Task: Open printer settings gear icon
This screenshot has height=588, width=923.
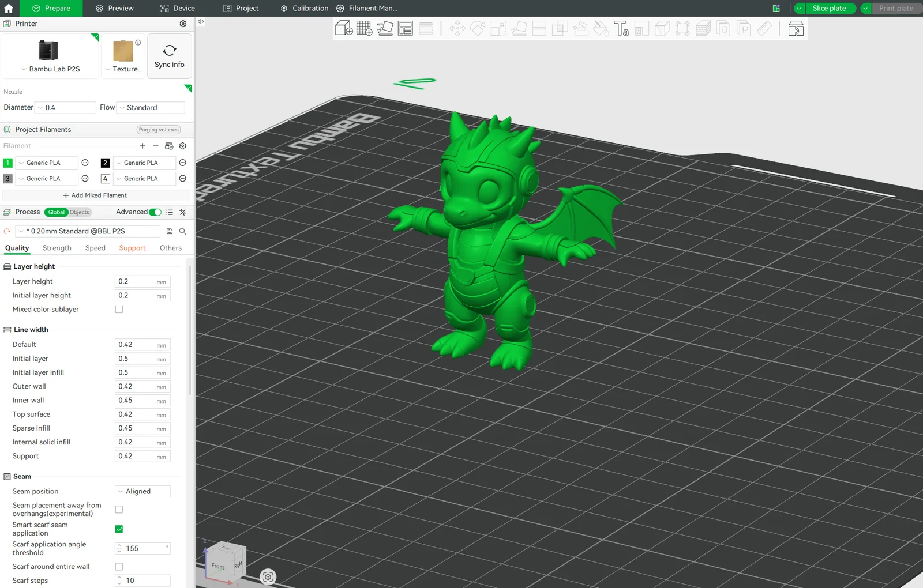Action: 183,24
